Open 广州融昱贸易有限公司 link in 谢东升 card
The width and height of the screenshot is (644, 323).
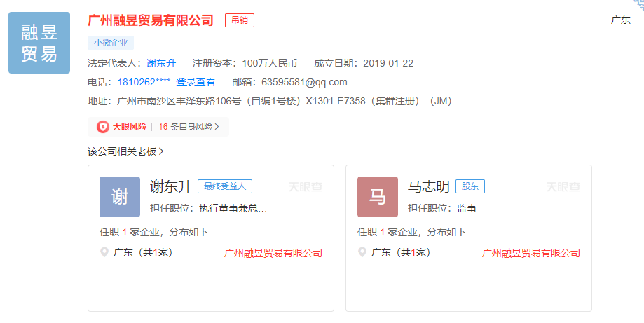coord(273,253)
